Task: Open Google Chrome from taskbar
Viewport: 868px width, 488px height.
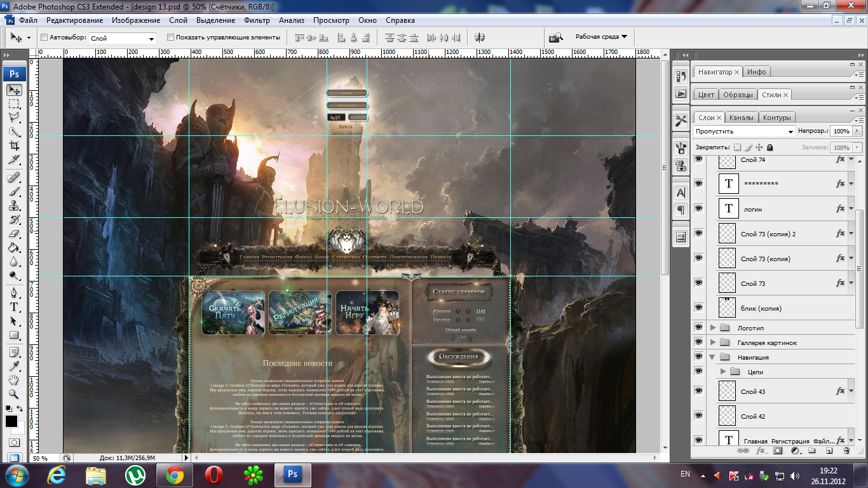Action: (175, 475)
